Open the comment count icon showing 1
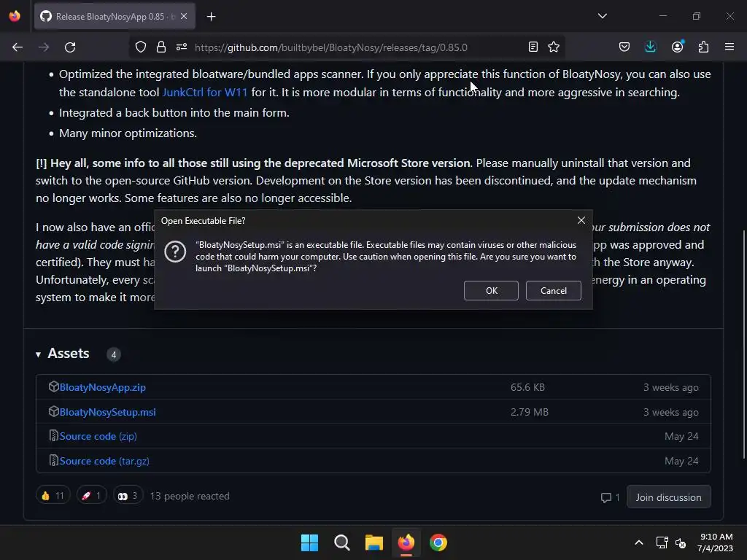Screen dimensions: 747x560 point(610,497)
